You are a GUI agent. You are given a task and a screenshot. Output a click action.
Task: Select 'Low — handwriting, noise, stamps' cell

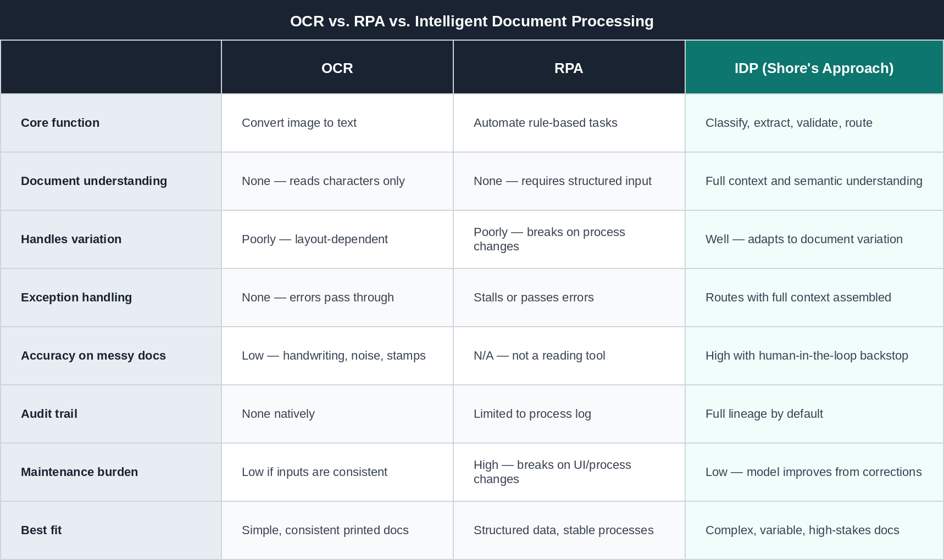(337, 356)
